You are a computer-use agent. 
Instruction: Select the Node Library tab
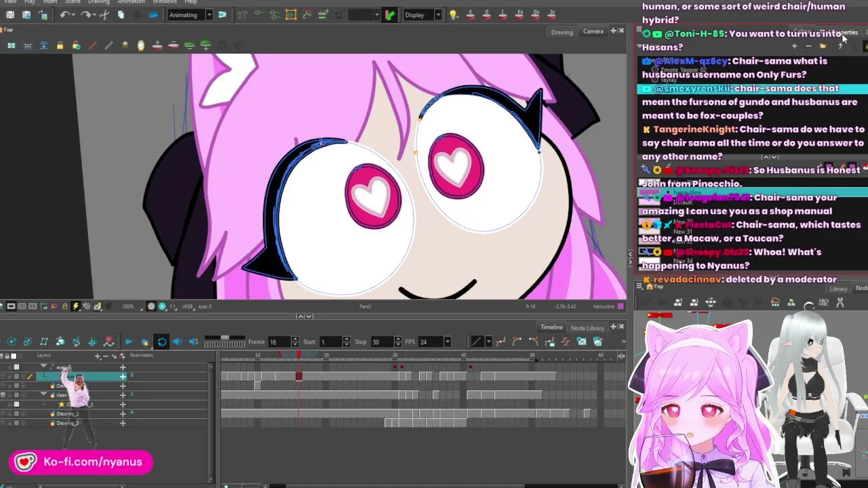tap(587, 327)
